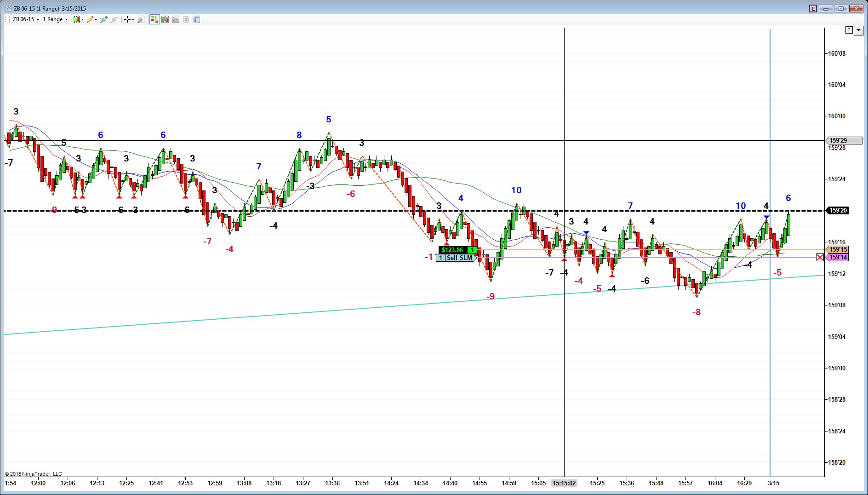Click the 160'08 price axis label

point(837,53)
